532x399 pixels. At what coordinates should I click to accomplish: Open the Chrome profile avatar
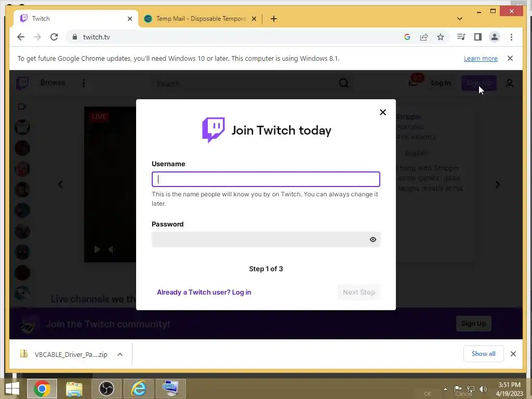[x=495, y=37]
